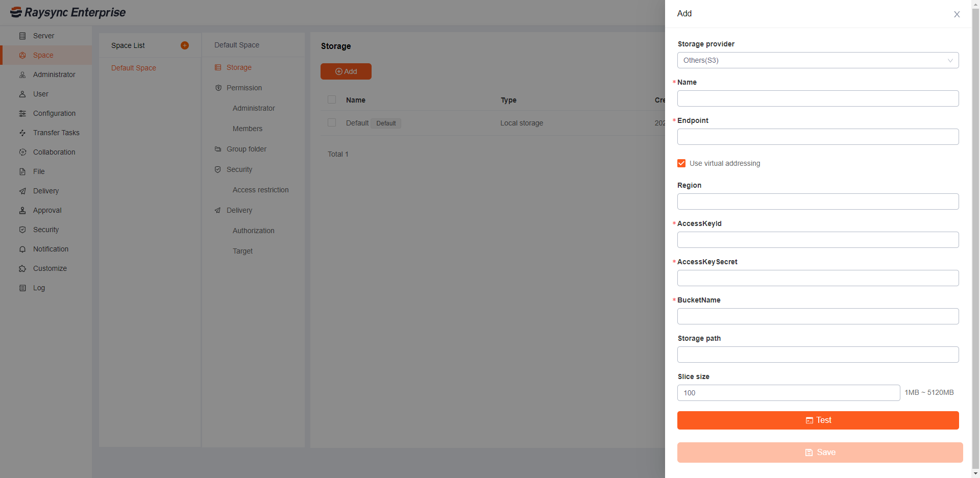Click the Test button
Viewport: 980px width, 478px height.
click(x=818, y=420)
